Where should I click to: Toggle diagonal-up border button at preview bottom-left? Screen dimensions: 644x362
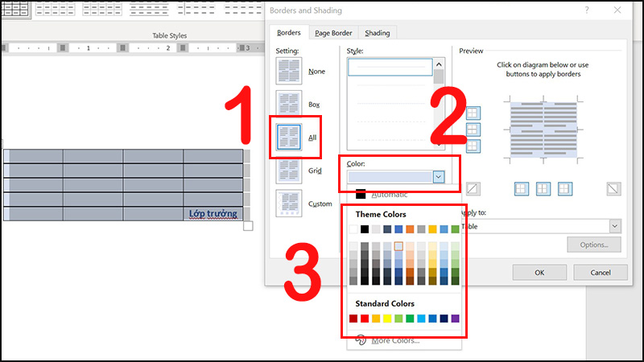pos(473,188)
